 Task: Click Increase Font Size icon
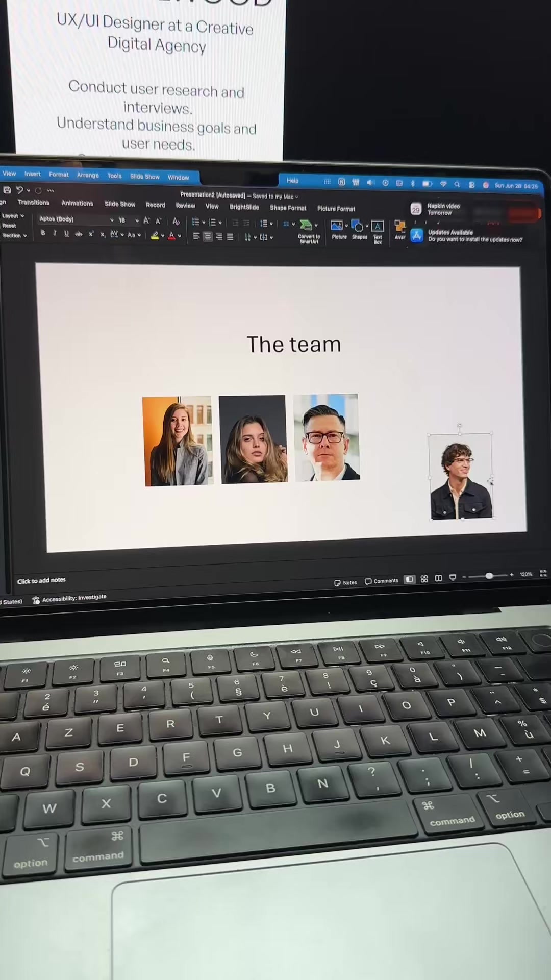coord(147,220)
